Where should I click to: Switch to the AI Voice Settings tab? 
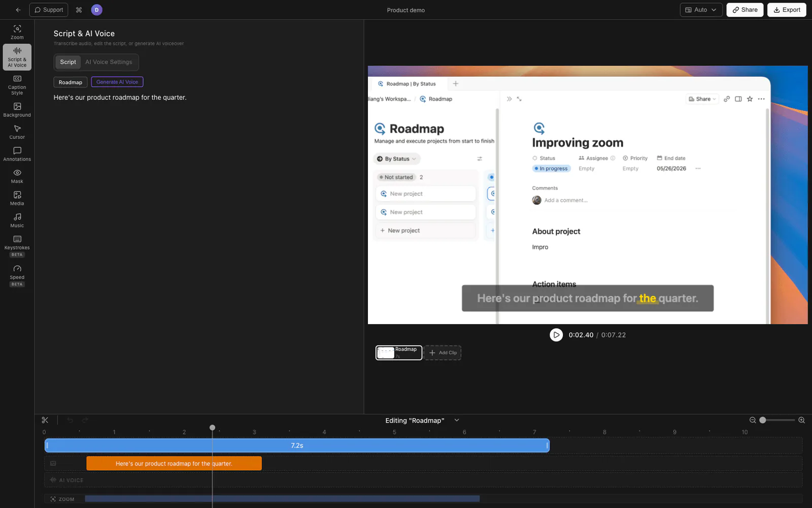pyautogui.click(x=109, y=62)
